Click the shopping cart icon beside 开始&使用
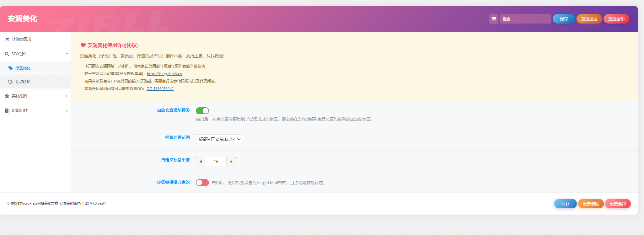 point(7,39)
